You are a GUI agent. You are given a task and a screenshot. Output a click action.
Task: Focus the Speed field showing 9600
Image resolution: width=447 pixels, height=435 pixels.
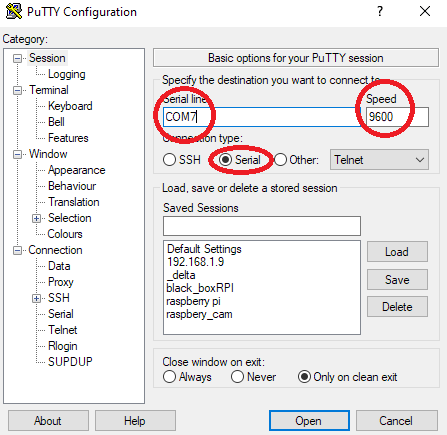pyautogui.click(x=397, y=117)
